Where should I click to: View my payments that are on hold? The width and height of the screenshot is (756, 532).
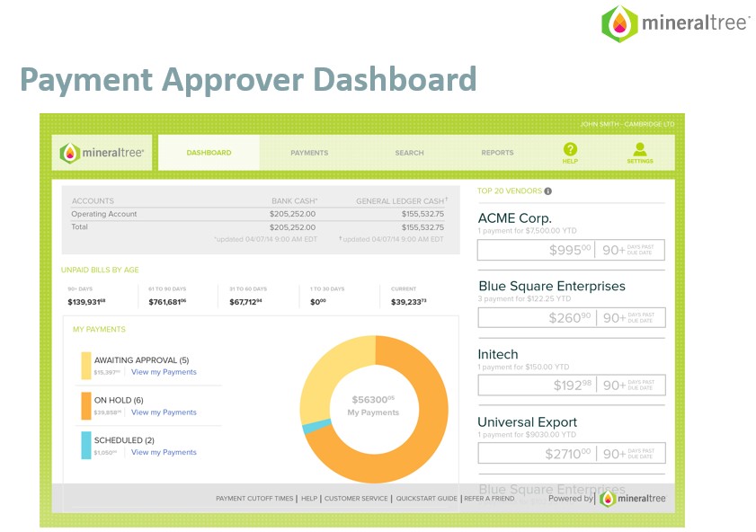tap(164, 412)
